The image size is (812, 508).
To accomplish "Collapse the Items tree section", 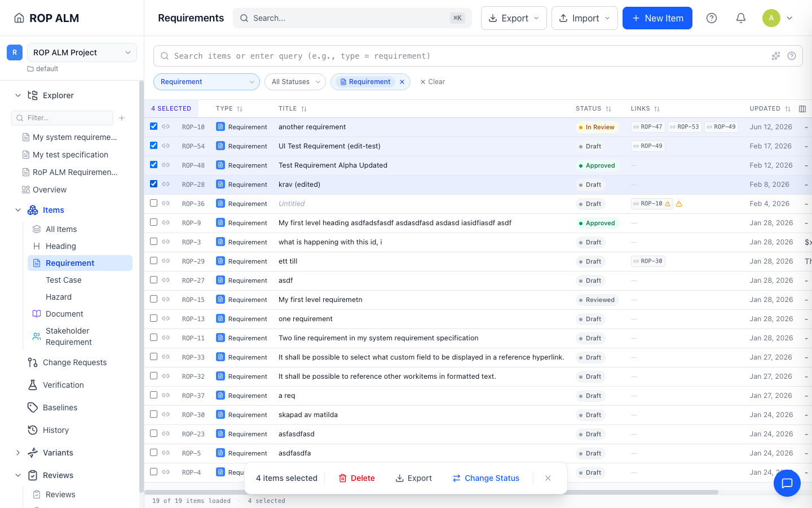I will 18,210.
